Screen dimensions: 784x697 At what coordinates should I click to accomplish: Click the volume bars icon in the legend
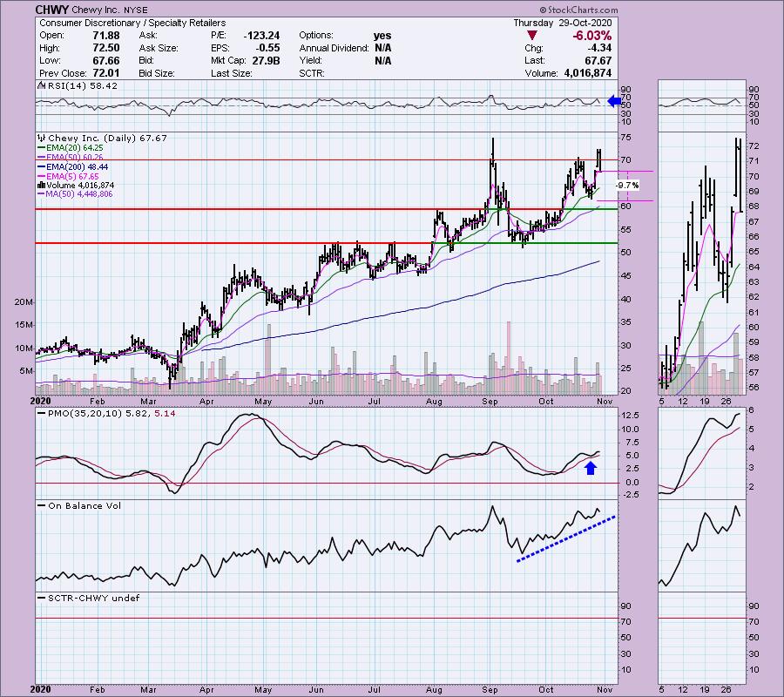tap(42, 185)
